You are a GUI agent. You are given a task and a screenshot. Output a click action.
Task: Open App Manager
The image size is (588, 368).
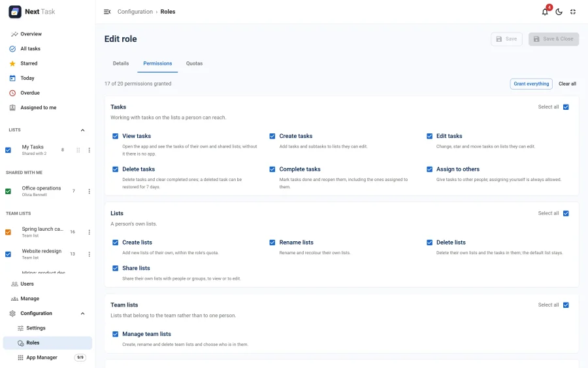[x=48, y=358]
